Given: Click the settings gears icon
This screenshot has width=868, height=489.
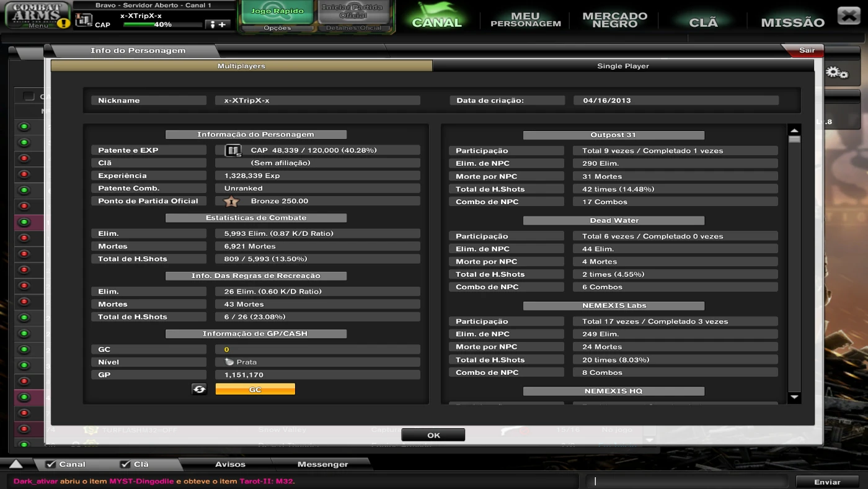Looking at the screenshot, I should pos(836,73).
